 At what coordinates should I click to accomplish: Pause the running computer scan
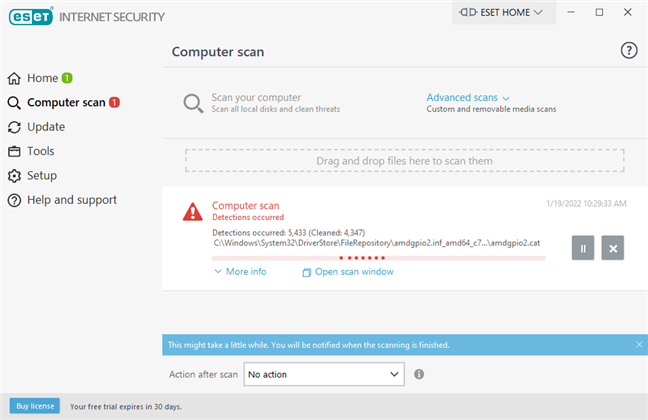coord(583,248)
